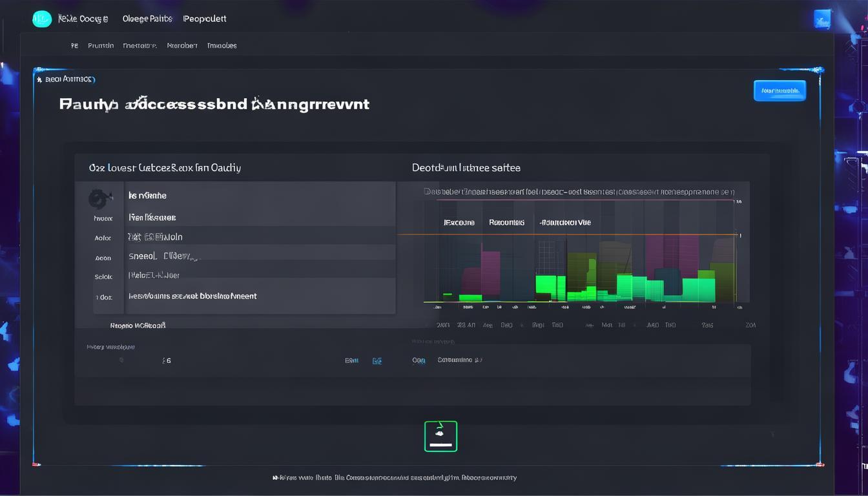Toggle the Recounted series visibility
Screen dimensions: 868x496
[506, 222]
